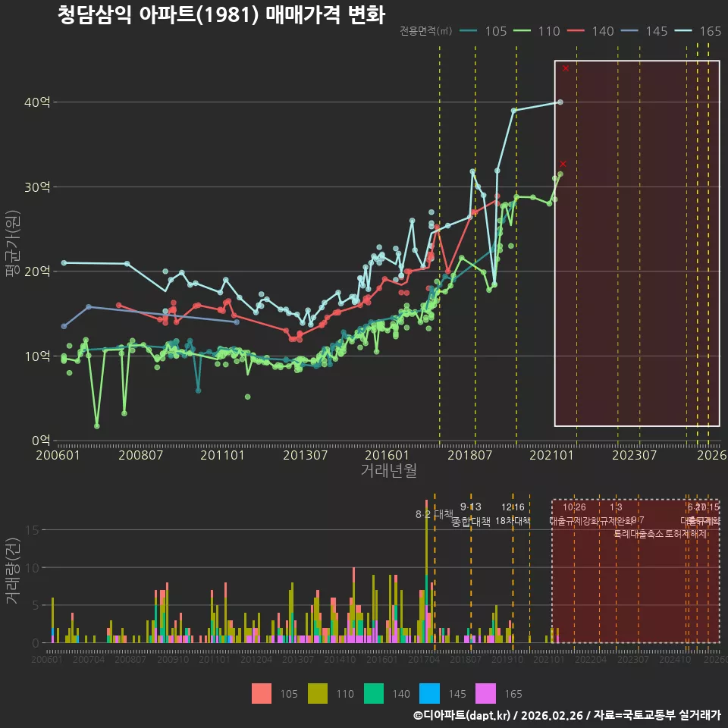Click the 평균가(원) y-axis title
The width and height of the screenshot is (728, 728).
pos(13,243)
